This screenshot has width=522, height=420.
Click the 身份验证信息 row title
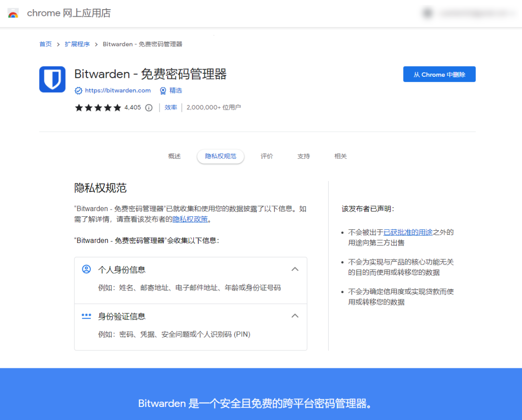(122, 316)
